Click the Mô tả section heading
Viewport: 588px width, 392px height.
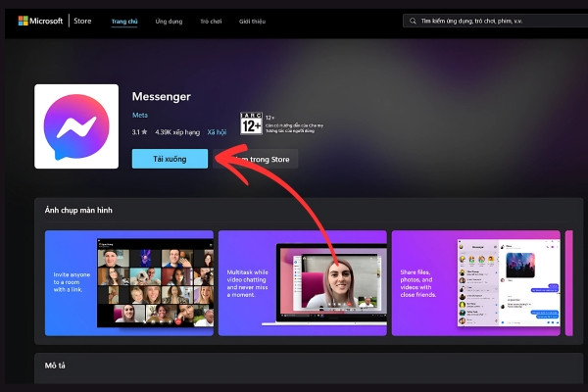coord(55,365)
